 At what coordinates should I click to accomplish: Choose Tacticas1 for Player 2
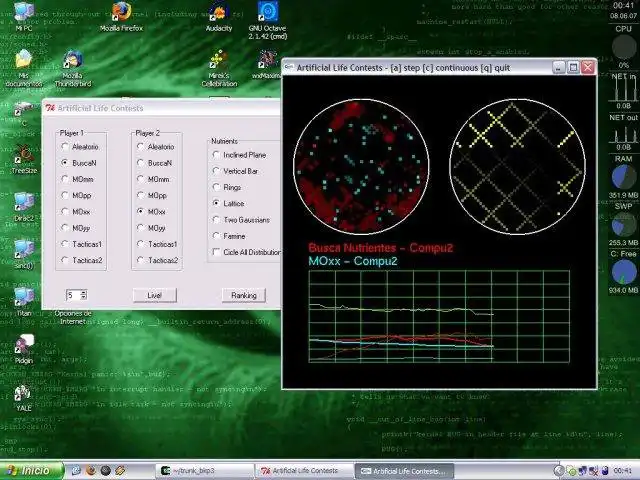click(x=141, y=244)
